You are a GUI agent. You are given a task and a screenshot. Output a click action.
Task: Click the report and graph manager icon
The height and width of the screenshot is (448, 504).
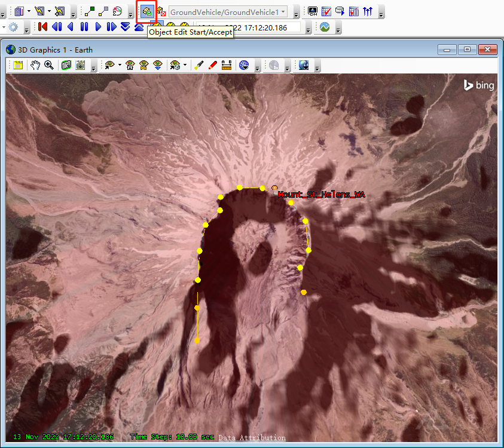[326, 11]
